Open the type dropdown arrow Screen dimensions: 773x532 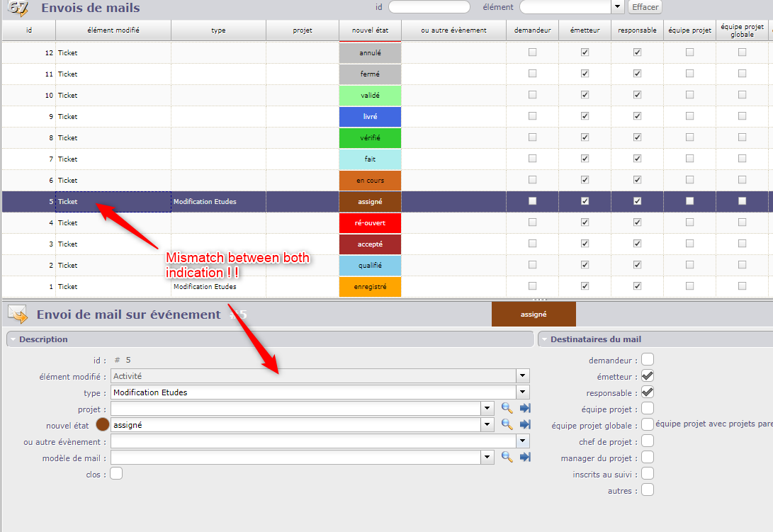(x=523, y=392)
